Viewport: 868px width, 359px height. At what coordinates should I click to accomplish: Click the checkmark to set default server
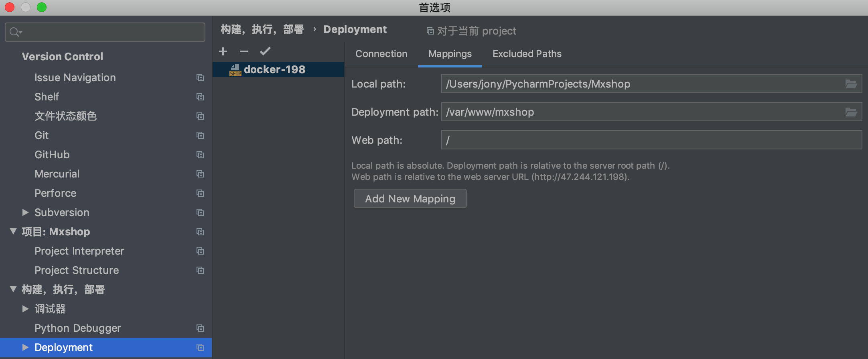265,51
